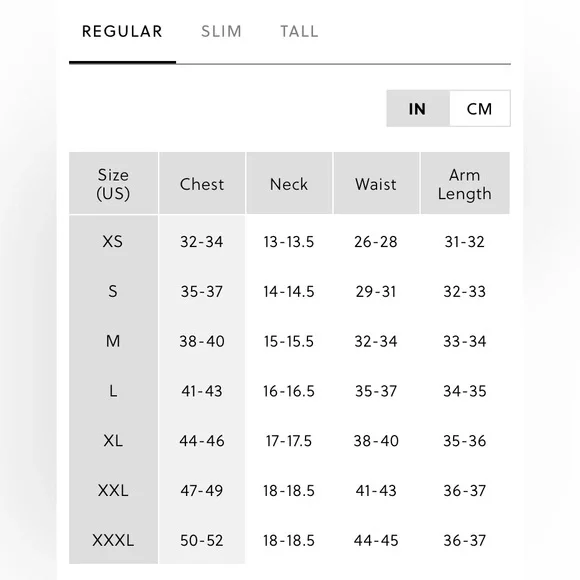580x580 pixels.
Task: Click the Size (US) column header
Action: 113,183
